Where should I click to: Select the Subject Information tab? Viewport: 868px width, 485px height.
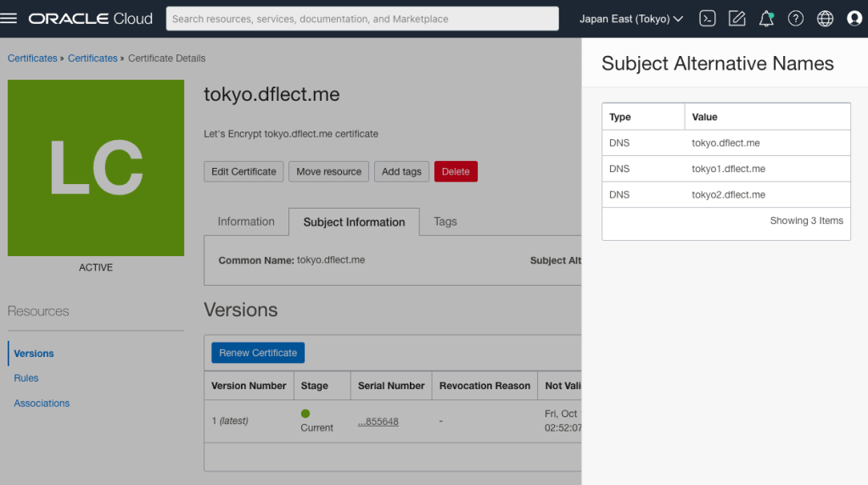coord(354,222)
